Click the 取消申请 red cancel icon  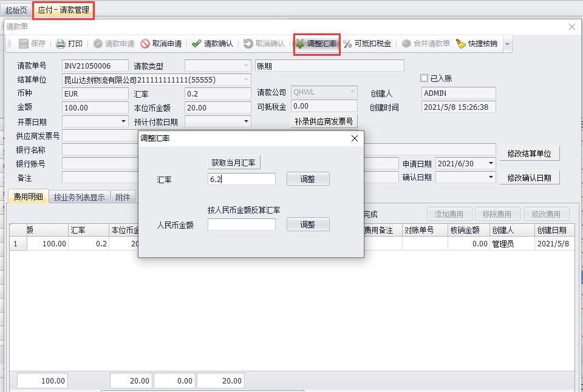(145, 44)
